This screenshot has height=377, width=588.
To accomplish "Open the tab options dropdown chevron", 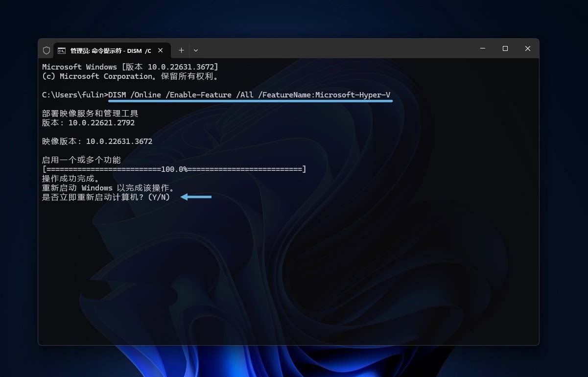I will coord(196,50).
